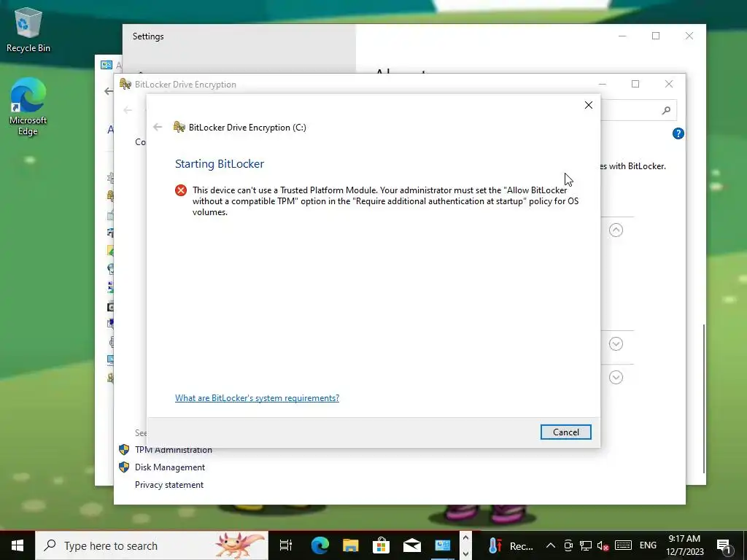Image resolution: width=747 pixels, height=560 pixels.
Task: Minimize the BitLocker Drive Encryption window
Action: [602, 85]
